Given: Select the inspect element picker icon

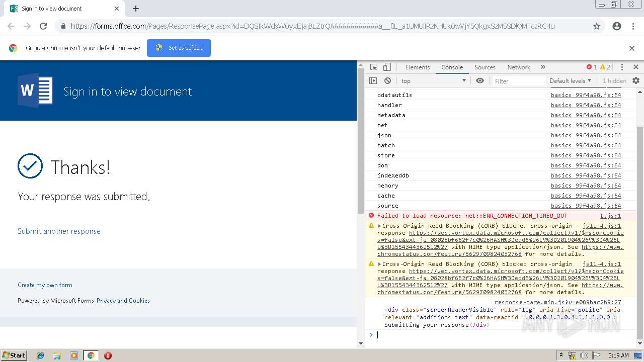Looking at the screenshot, I should coord(373,67).
